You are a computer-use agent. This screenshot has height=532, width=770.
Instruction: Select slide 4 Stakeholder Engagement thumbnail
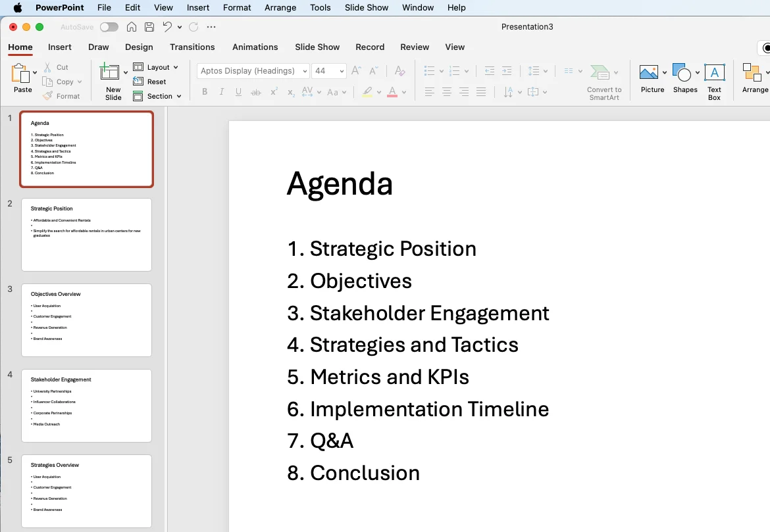tap(86, 405)
